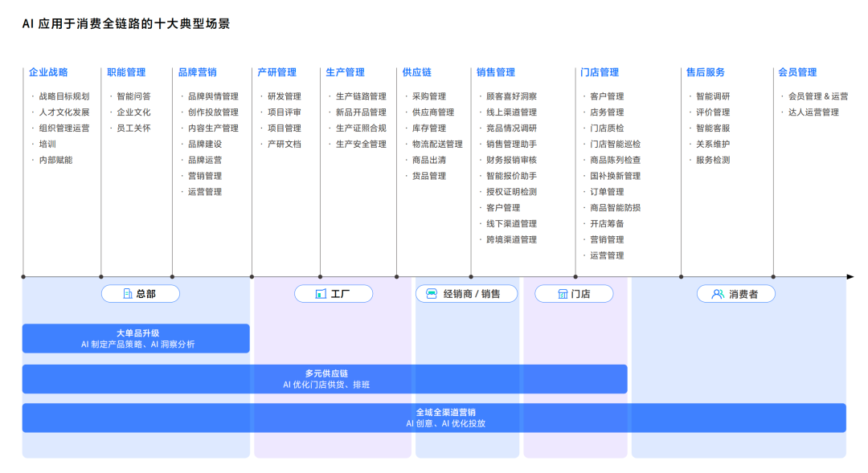Click the 门店智能巡检 list item

click(615, 145)
